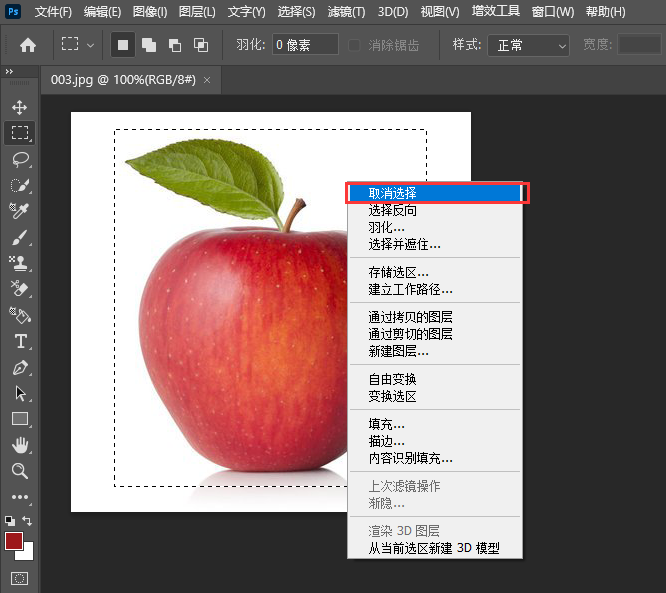
Task: Choose 自由变换 in the context menu
Action: tap(436, 379)
